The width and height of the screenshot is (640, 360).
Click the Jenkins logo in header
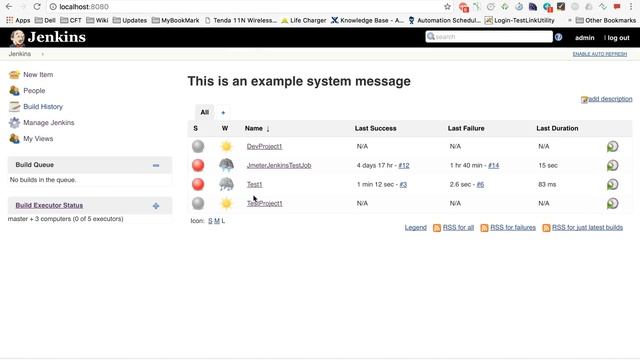click(48, 38)
